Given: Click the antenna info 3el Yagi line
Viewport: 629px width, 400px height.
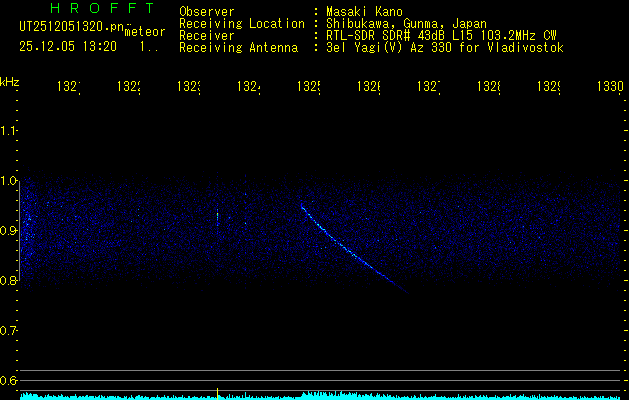Looking at the screenshot, I should [445, 48].
